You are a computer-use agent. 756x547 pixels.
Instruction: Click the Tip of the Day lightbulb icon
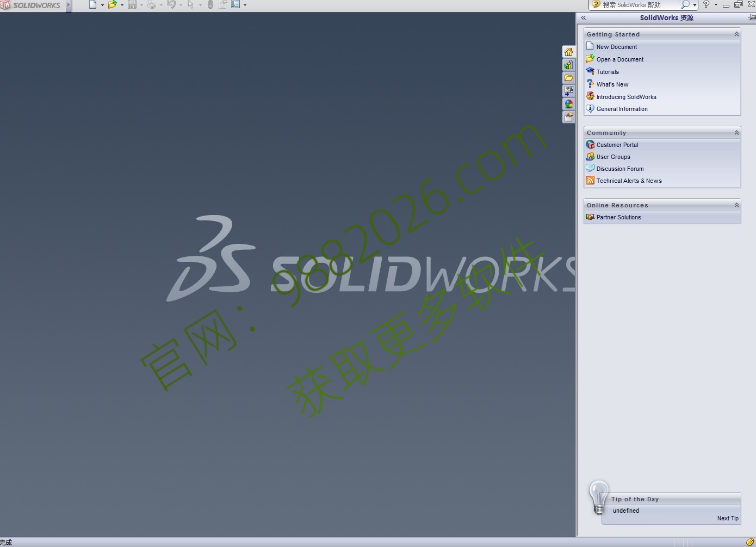[x=599, y=497]
